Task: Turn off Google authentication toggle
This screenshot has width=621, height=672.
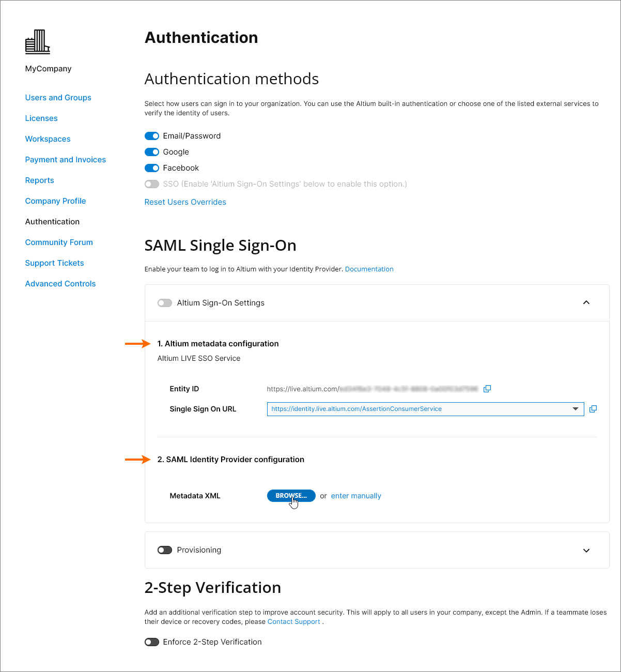Action: pyautogui.click(x=152, y=152)
